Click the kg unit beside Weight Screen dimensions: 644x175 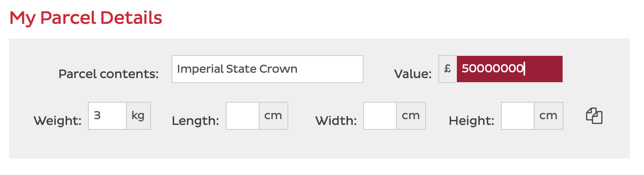[138, 116]
